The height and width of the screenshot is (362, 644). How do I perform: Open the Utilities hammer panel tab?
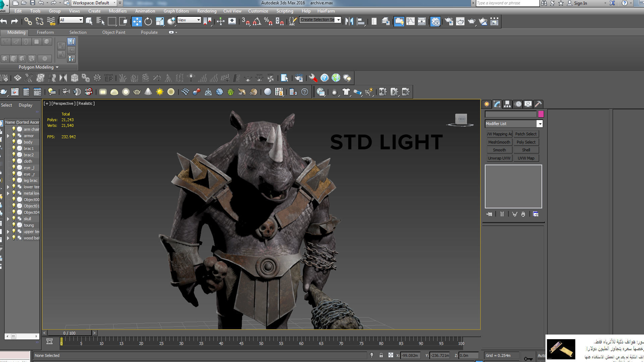click(538, 104)
